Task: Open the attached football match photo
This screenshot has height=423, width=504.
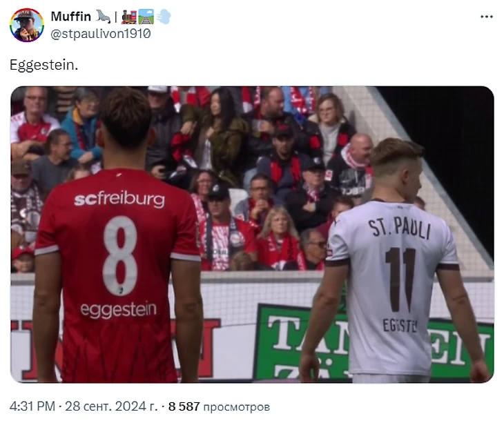Action: tap(252, 235)
